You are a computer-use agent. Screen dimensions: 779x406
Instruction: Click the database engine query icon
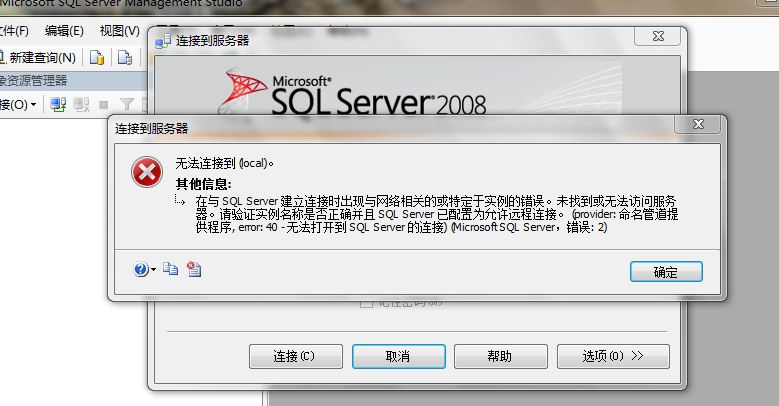pos(97,58)
